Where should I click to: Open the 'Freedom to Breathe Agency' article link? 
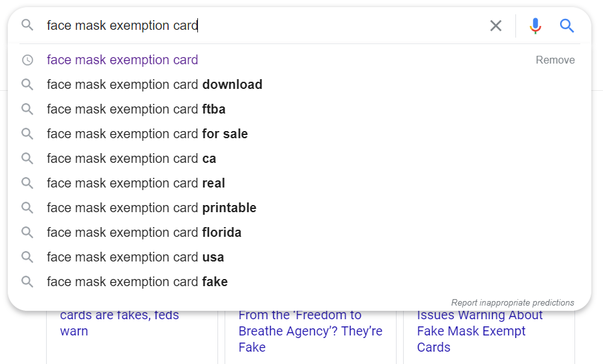[310, 331]
